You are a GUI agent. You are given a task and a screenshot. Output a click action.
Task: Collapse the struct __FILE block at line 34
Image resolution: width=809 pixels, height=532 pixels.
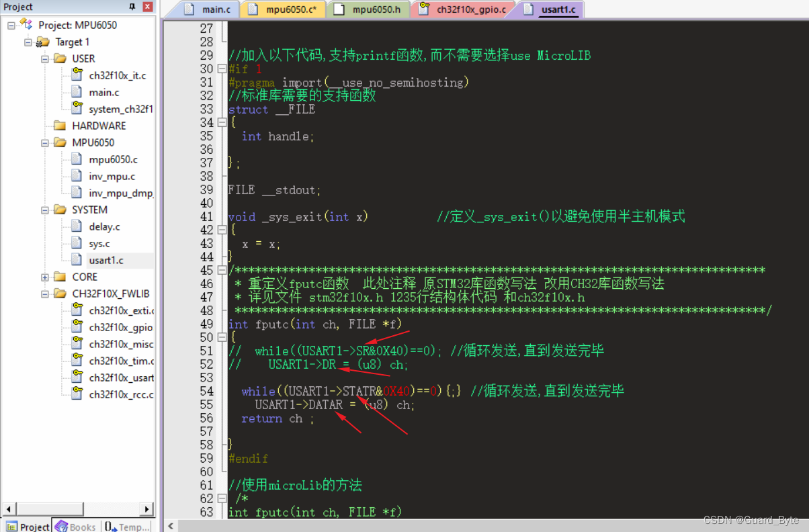(222, 122)
